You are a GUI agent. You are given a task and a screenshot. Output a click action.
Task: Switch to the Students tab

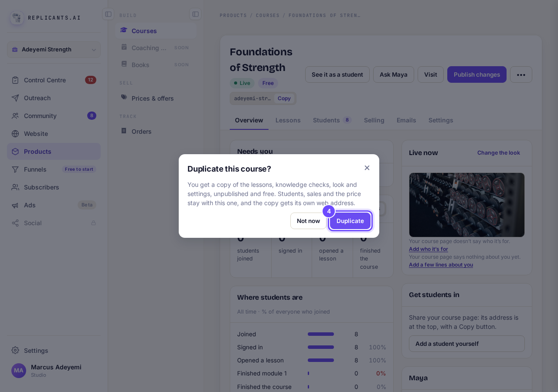[332, 120]
